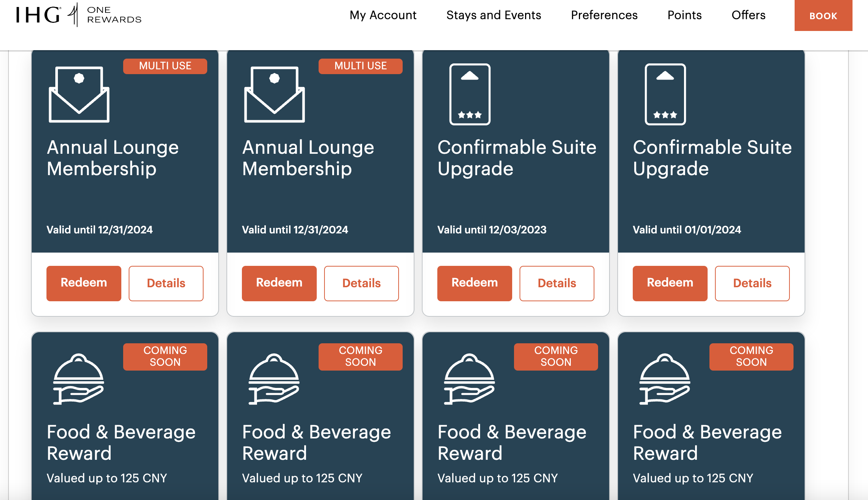
Task: Click second Food & Beverage Reward title
Action: [x=316, y=442]
